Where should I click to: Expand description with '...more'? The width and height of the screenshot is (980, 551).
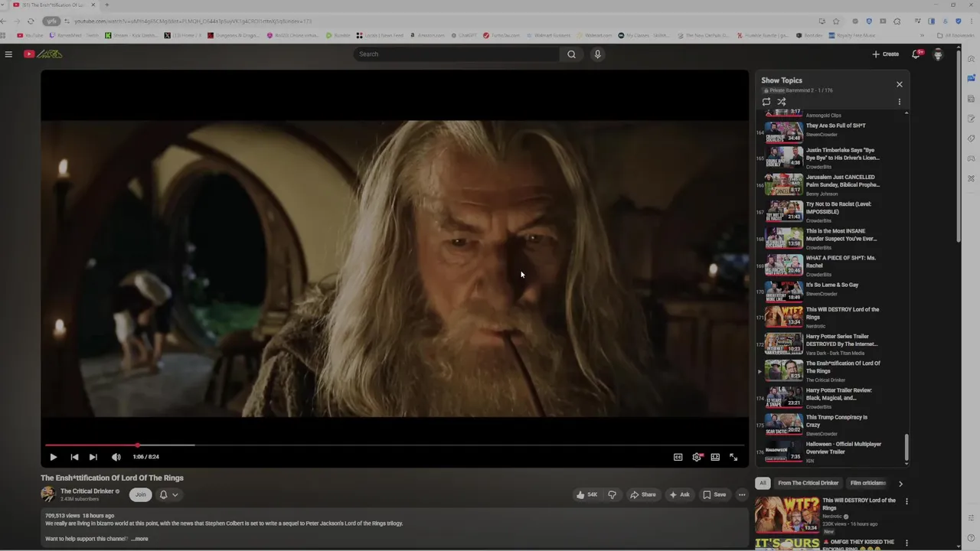click(140, 539)
